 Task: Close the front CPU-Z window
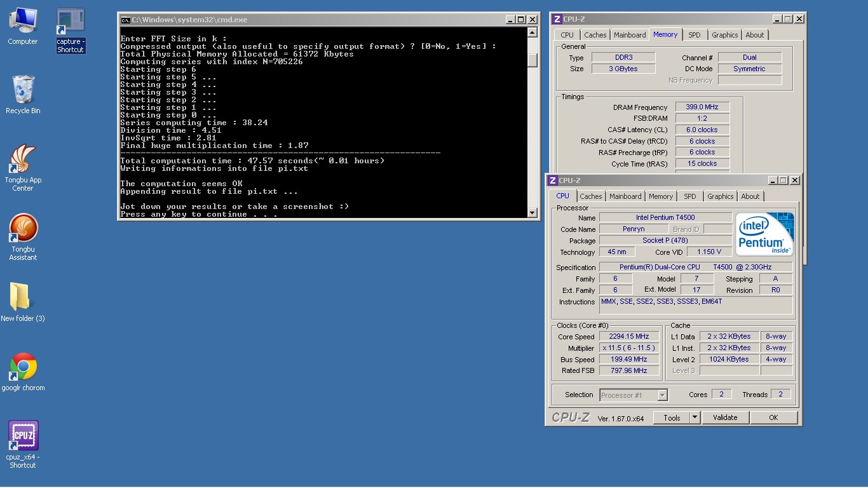click(x=794, y=180)
